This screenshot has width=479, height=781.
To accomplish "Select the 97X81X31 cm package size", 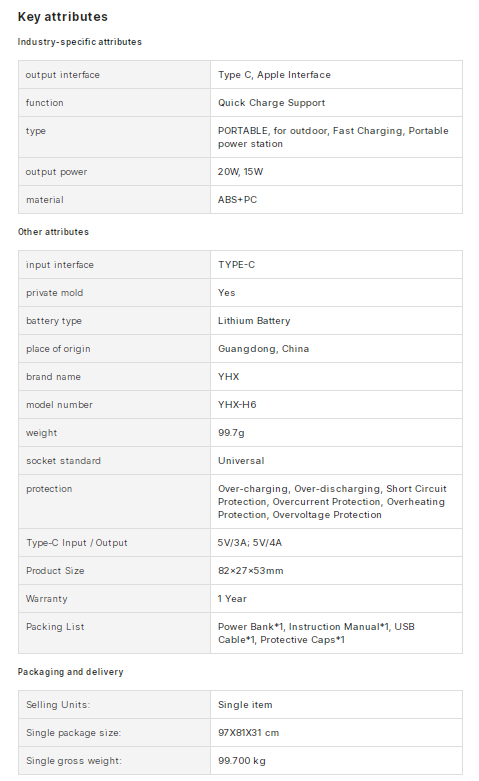I will [x=248, y=733].
